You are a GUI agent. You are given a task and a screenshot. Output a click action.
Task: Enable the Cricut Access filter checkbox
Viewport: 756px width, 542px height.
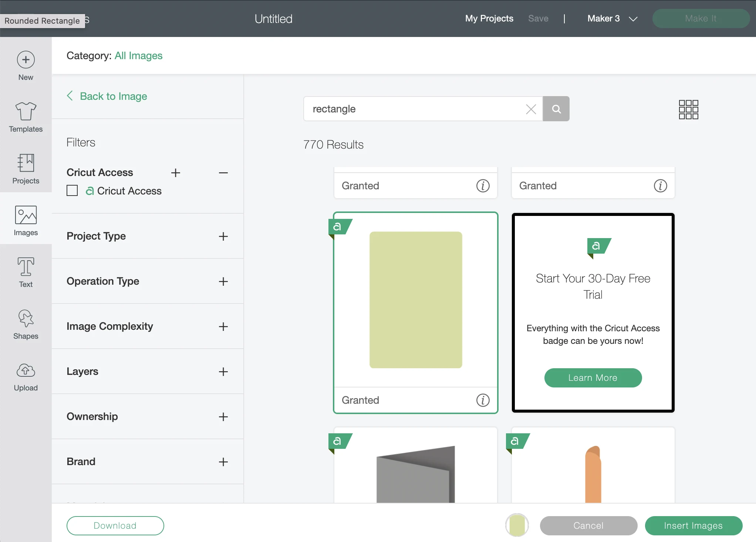click(72, 191)
